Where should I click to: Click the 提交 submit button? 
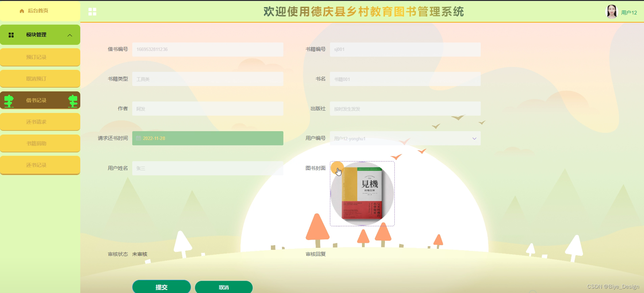click(162, 287)
